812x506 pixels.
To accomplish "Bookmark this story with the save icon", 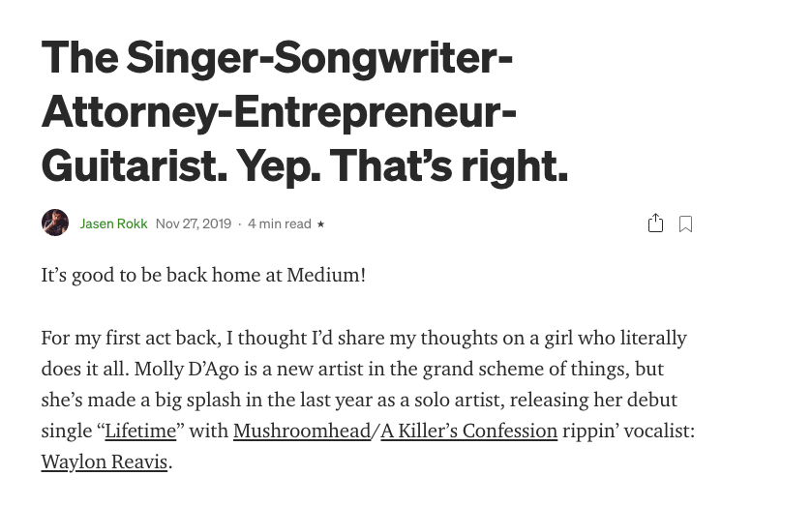I will click(x=685, y=224).
